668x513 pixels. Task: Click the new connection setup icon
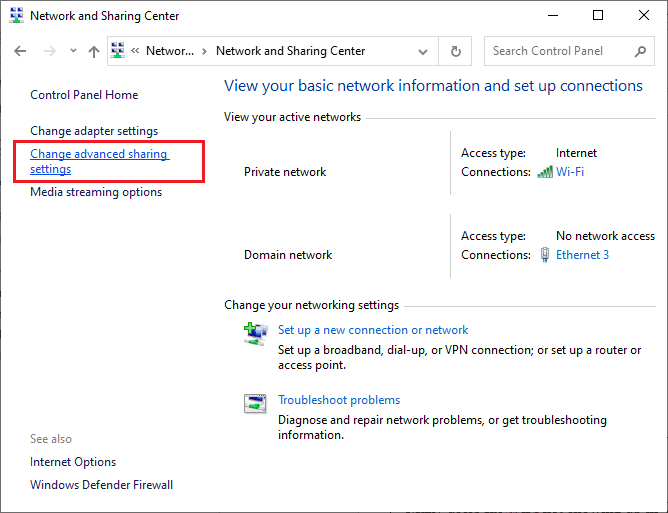coord(256,334)
